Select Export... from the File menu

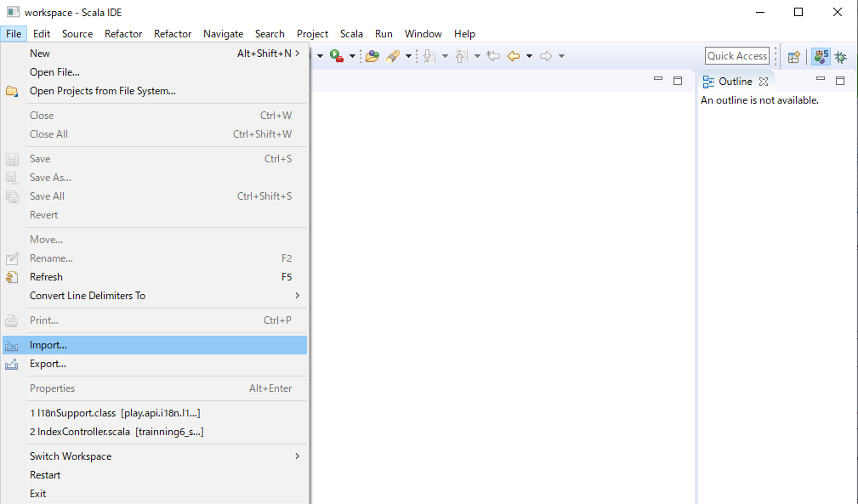pyautogui.click(x=154, y=364)
